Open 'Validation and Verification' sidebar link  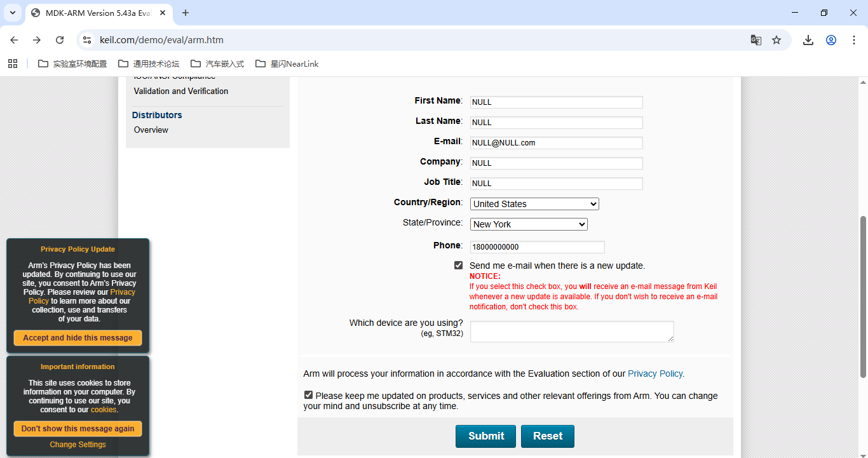click(181, 91)
